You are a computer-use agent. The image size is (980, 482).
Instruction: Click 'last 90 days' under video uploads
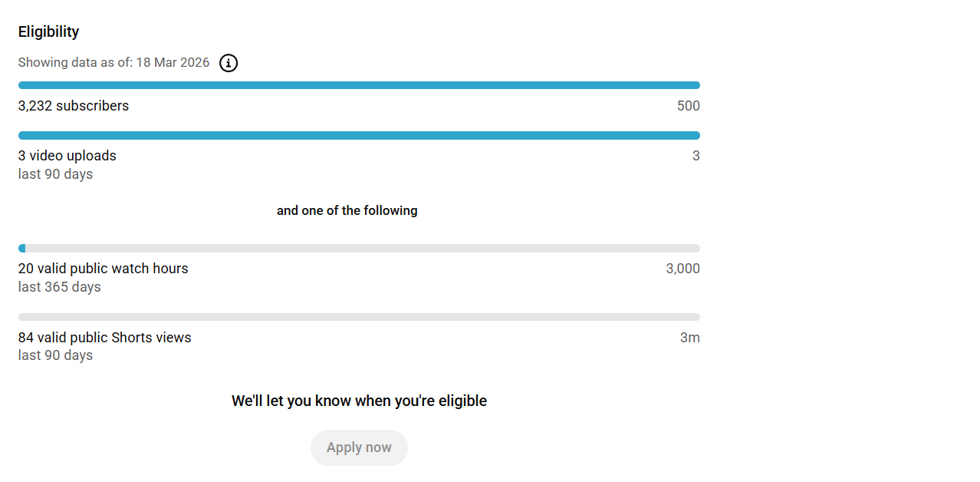pos(55,174)
